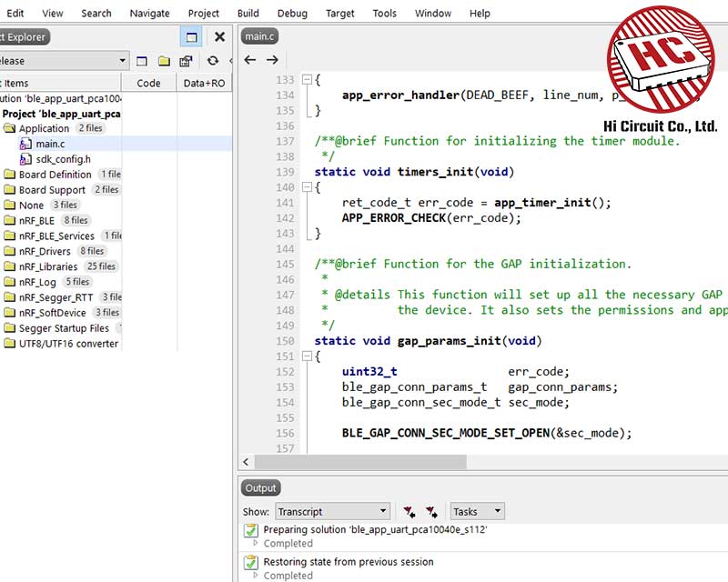Open the Navigate menu
The width and height of the screenshot is (728, 582).
click(149, 13)
